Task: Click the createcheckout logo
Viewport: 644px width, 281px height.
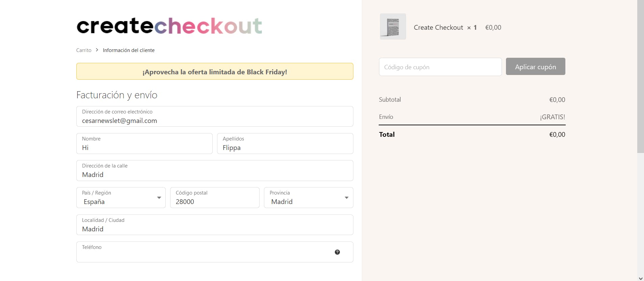Action: [169, 26]
